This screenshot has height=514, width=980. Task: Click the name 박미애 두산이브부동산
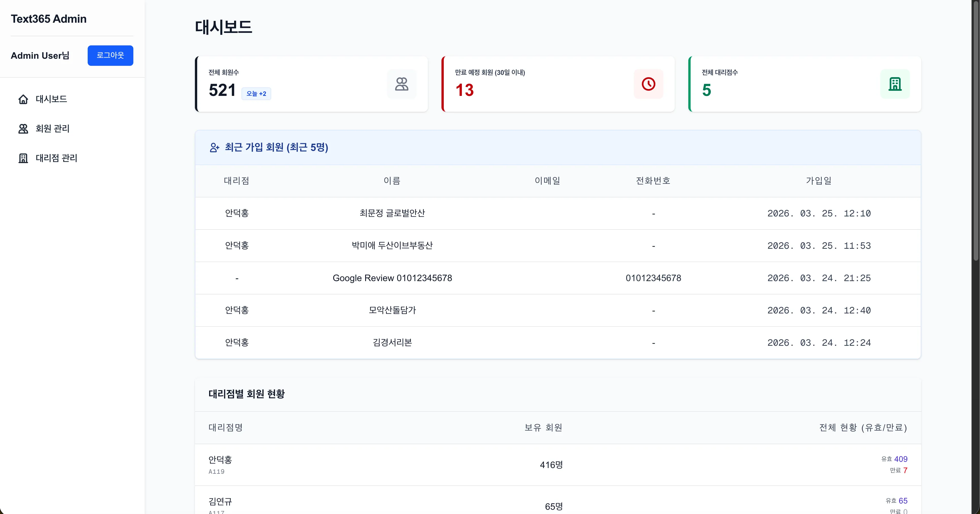point(392,245)
